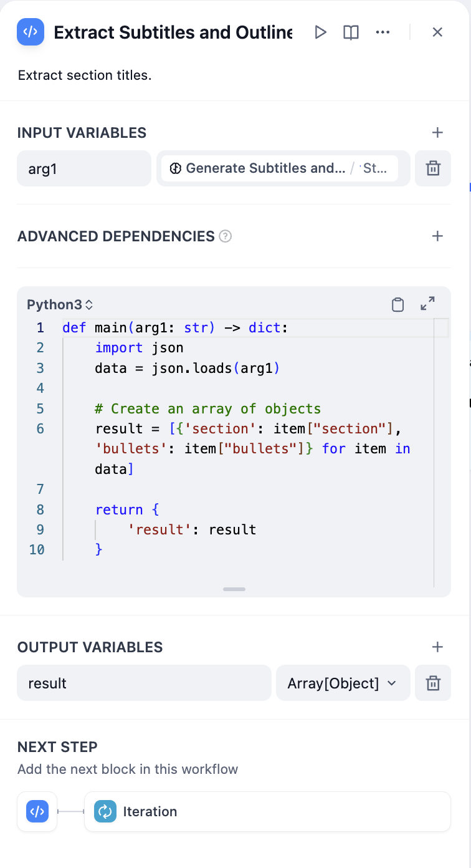Open the Generate Subtitles variable selector
This screenshot has height=868, width=471.
pyautogui.click(x=279, y=168)
